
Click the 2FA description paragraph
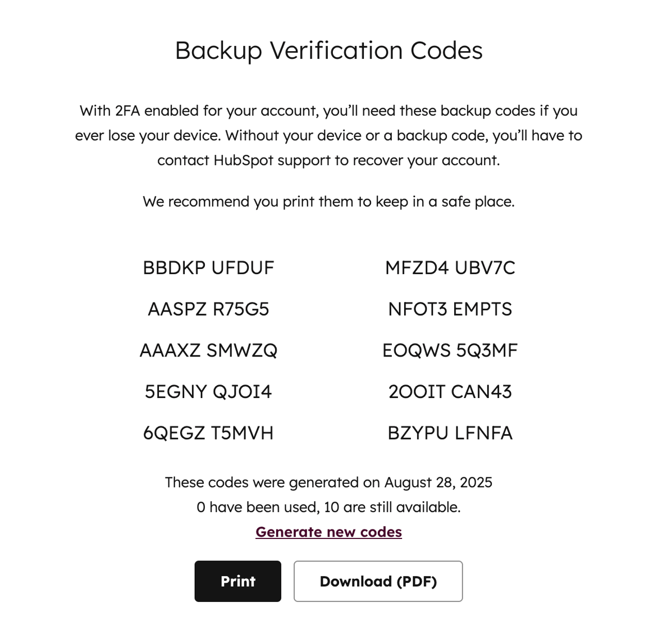click(x=328, y=135)
